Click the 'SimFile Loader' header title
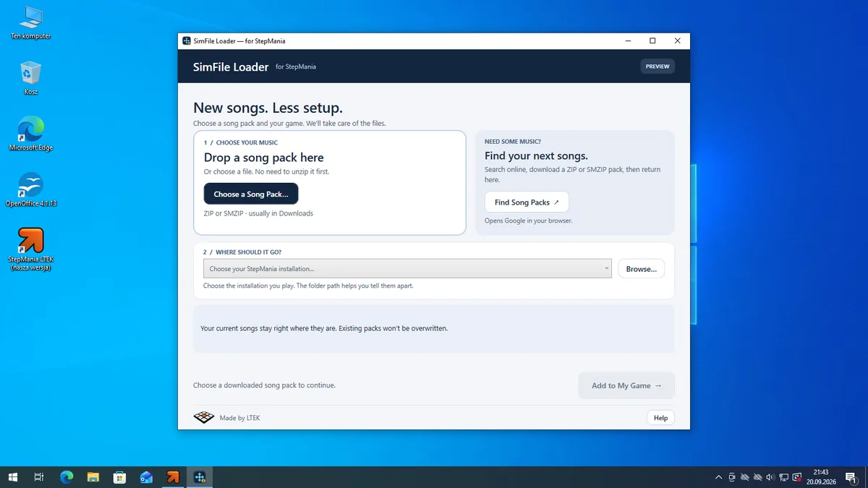 (x=231, y=67)
